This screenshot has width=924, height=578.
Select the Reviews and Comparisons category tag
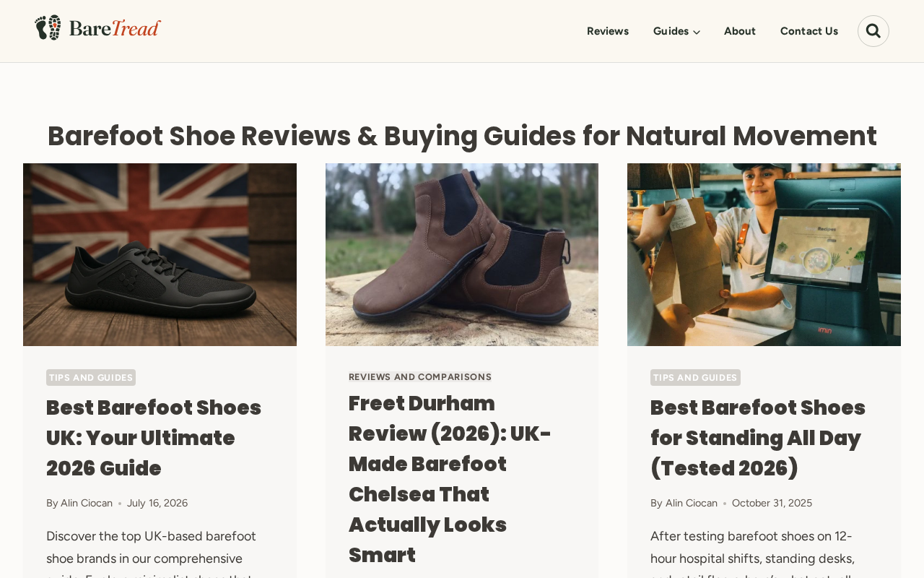[x=420, y=377]
